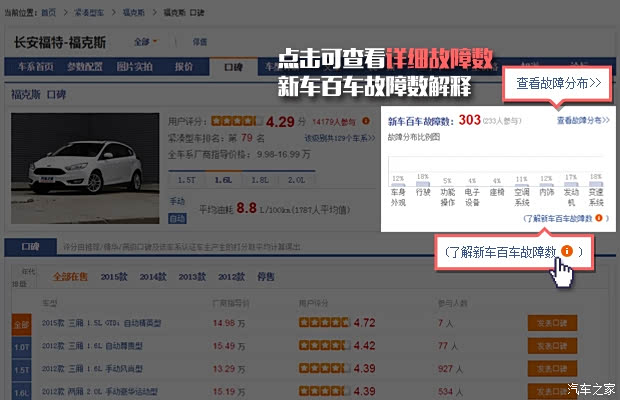The height and width of the screenshot is (400, 620).
Task: Open the 全部 dropdown next to 长安福特-福克斯
Action: click(145, 42)
